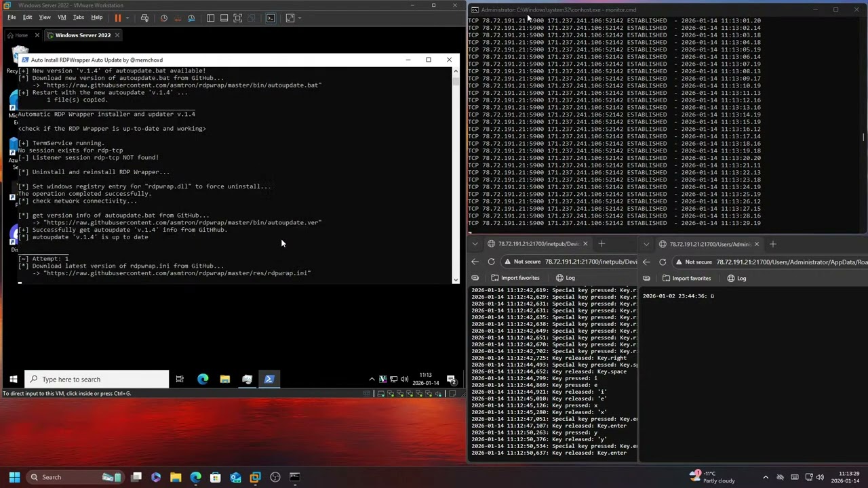Screen dimensions: 868x488
Task: Open Microsoft Store on host taskbar
Action: point(215,477)
